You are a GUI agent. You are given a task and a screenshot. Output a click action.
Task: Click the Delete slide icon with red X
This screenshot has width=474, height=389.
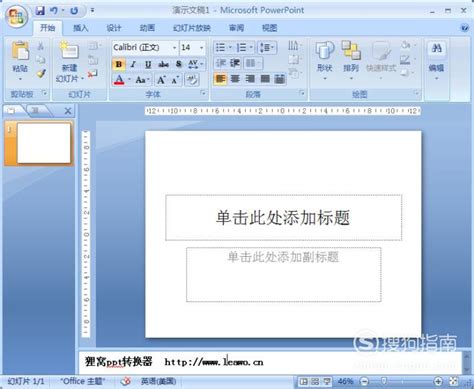pyautogui.click(x=93, y=74)
